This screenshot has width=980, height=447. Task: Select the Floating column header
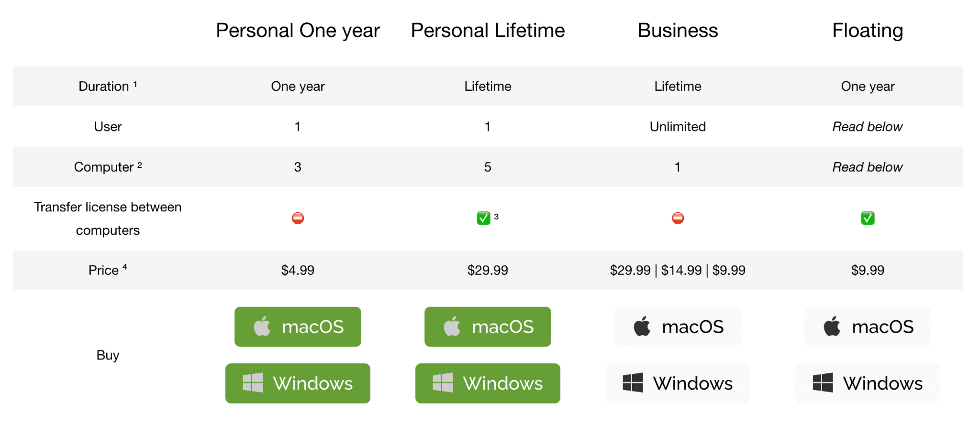pos(868,30)
